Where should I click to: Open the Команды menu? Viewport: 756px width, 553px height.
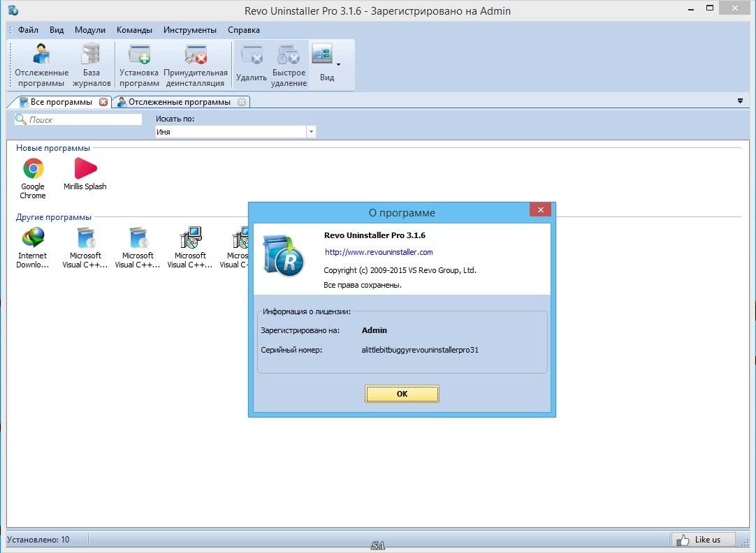coord(135,30)
